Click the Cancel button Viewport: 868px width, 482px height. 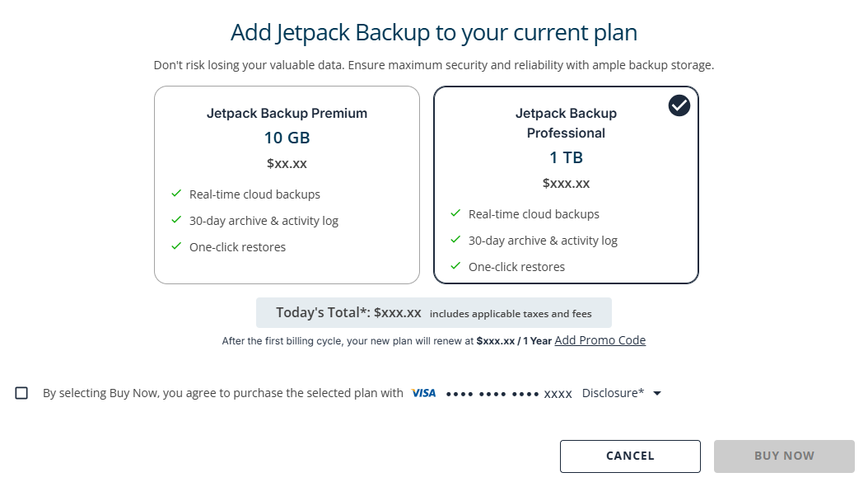(x=630, y=456)
